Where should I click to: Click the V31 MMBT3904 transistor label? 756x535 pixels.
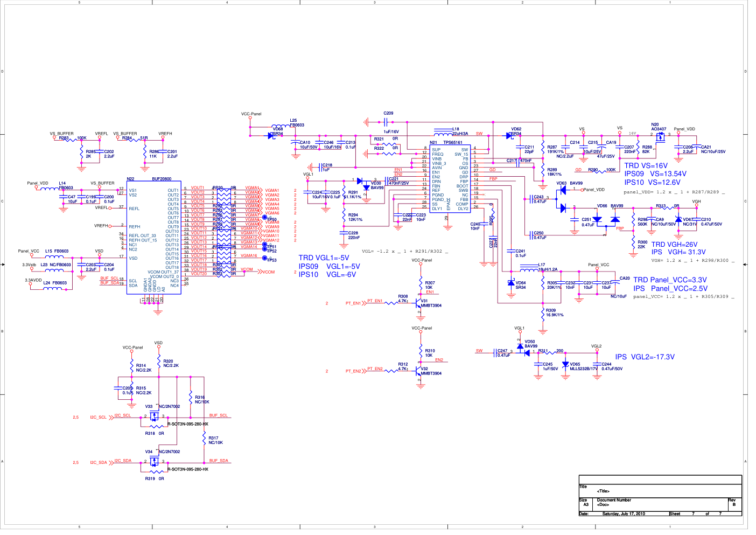tap(431, 303)
